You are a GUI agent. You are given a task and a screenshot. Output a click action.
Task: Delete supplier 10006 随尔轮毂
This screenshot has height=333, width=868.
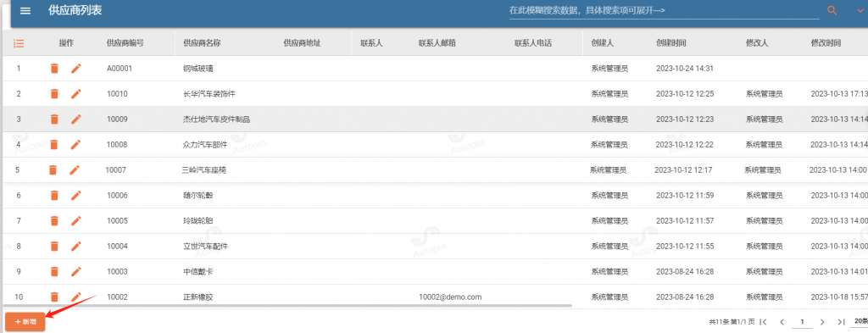tap(54, 195)
